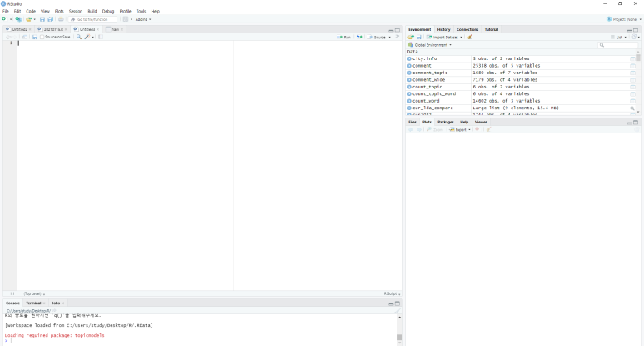Click the code tools magic wand
Screen dimensions: 644x346
[x=87, y=37]
